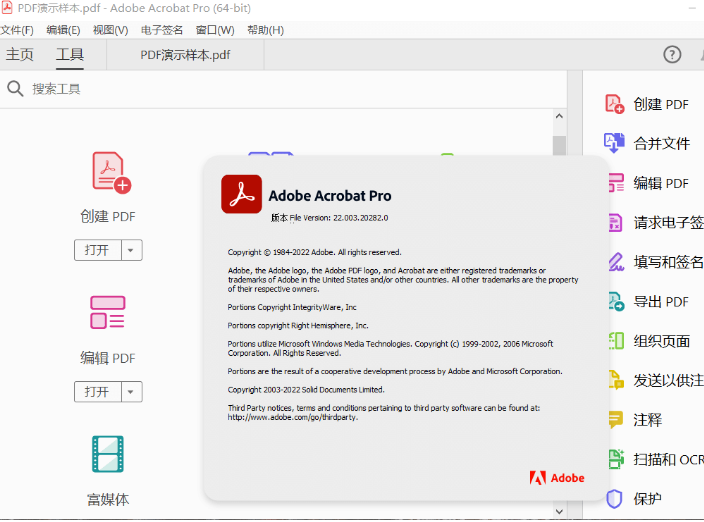704x522 pixels.
Task: Open 组织页面 in right sidebar
Action: [x=649, y=341]
